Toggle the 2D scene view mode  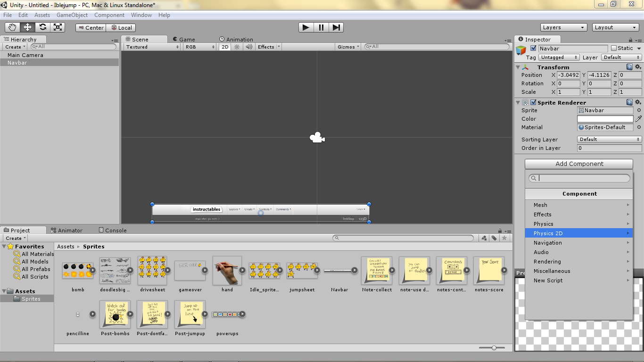coord(225,47)
